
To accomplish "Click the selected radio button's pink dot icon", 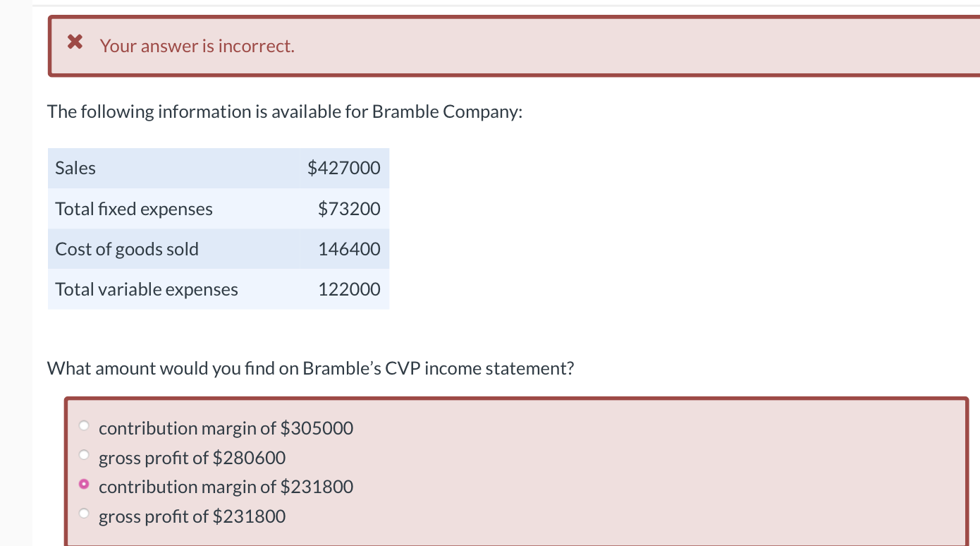I will point(84,484).
